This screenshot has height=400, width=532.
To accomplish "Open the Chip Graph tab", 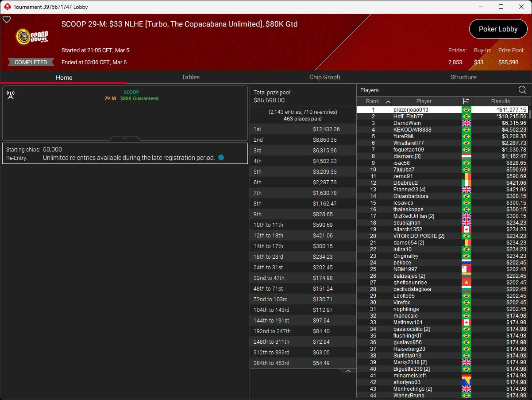I will click(x=324, y=77).
